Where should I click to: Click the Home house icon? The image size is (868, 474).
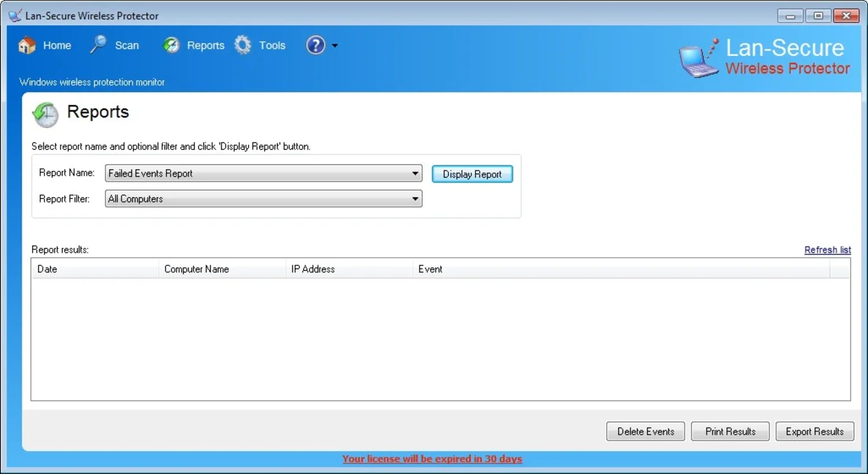point(27,45)
